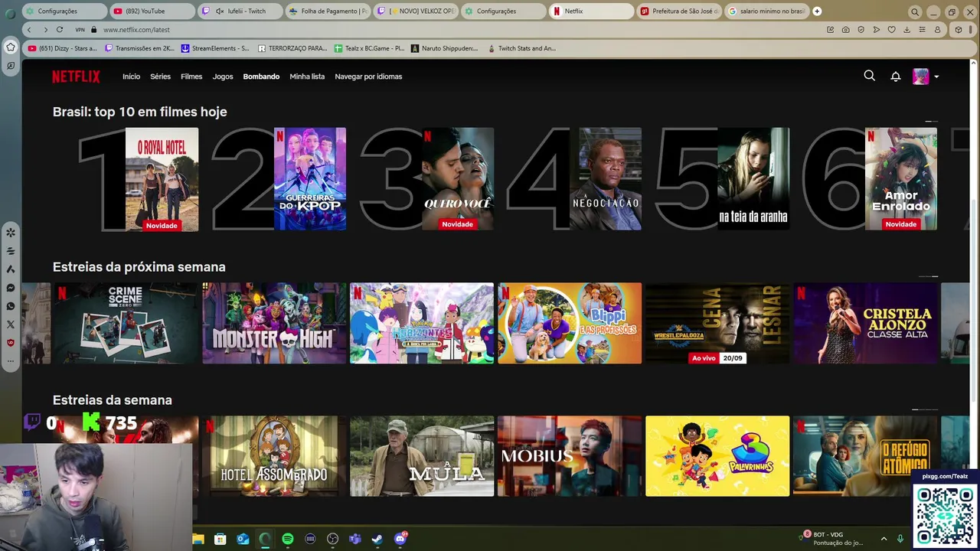980x551 pixels.
Task: Toggle the VPN badge
Action: pos(80,30)
